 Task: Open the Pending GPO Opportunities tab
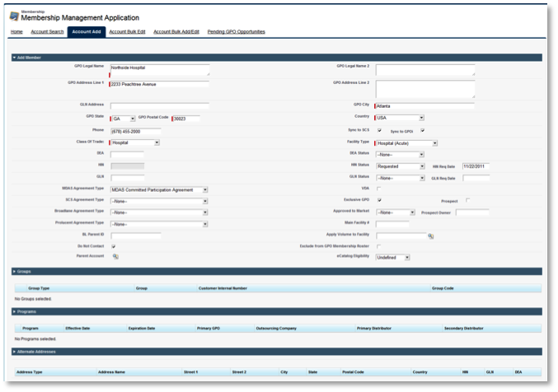pos(236,31)
